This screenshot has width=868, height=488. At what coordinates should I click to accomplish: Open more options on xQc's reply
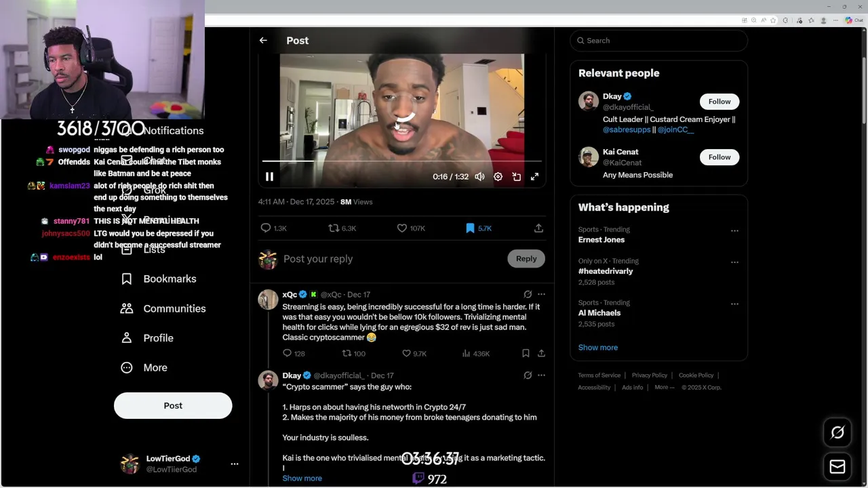pyautogui.click(x=541, y=294)
